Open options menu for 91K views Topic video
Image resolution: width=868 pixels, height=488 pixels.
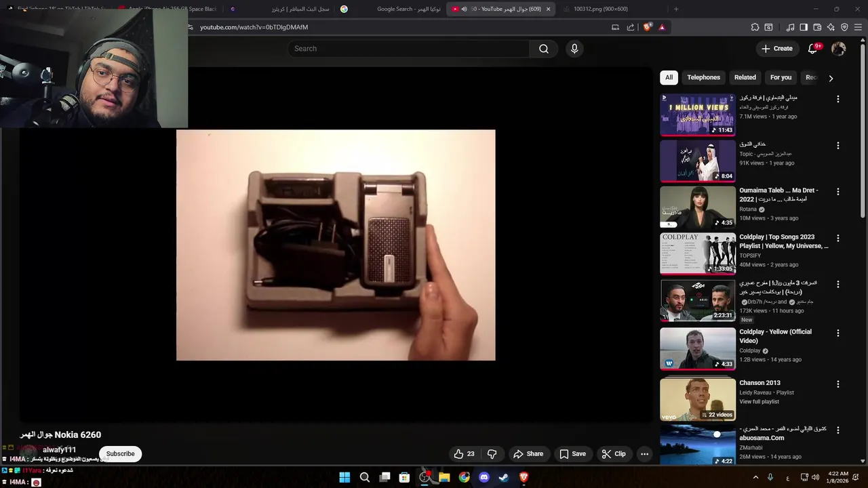837,146
